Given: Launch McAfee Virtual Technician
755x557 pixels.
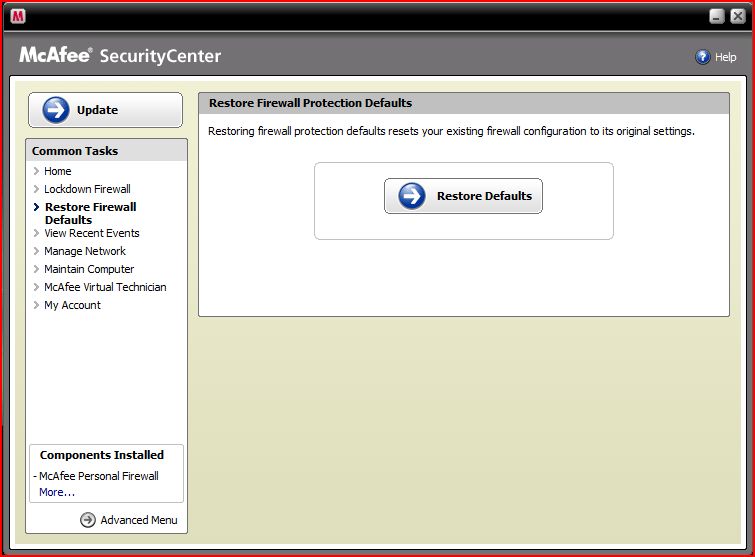Looking at the screenshot, I should pos(105,287).
